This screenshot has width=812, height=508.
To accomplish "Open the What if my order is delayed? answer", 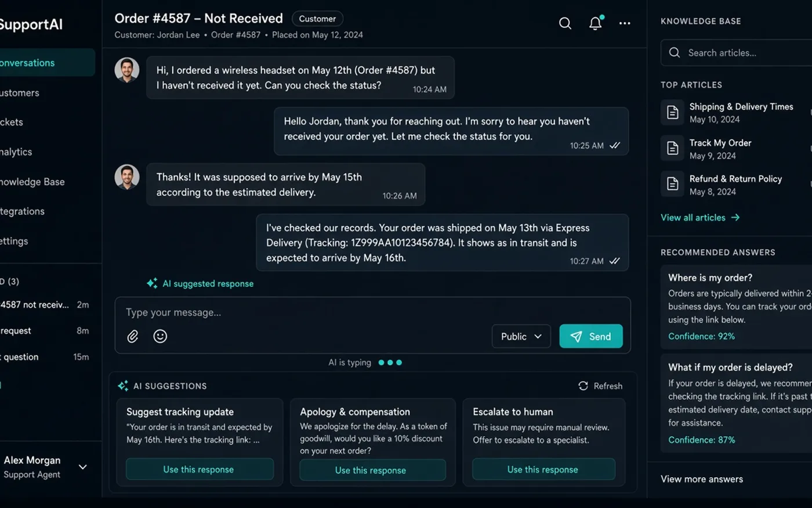I will (737, 403).
